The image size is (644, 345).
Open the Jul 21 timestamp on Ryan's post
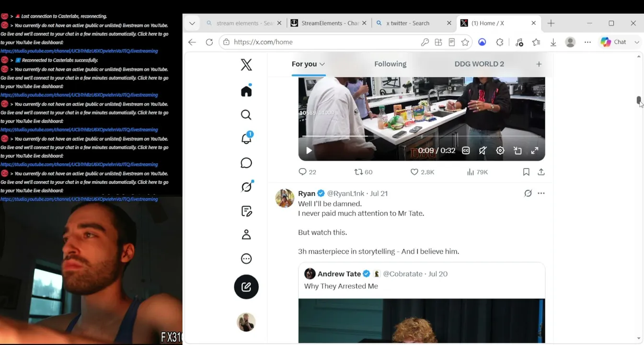379,194
